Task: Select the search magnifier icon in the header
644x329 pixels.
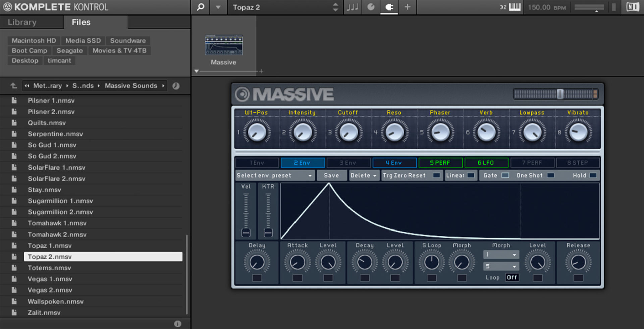Action: 200,7
